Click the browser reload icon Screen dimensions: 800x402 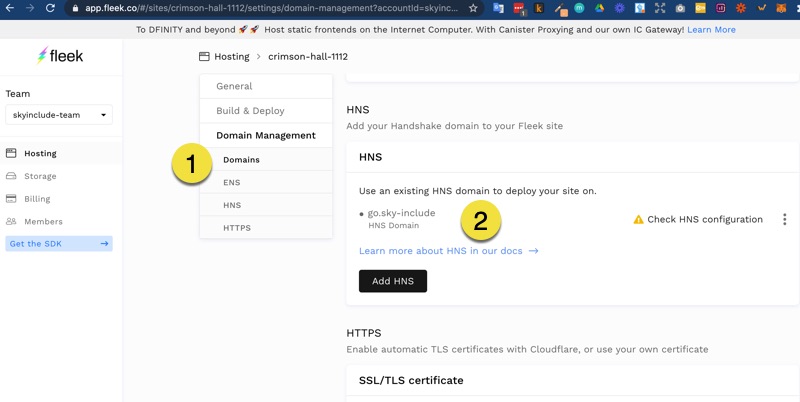[50, 8]
